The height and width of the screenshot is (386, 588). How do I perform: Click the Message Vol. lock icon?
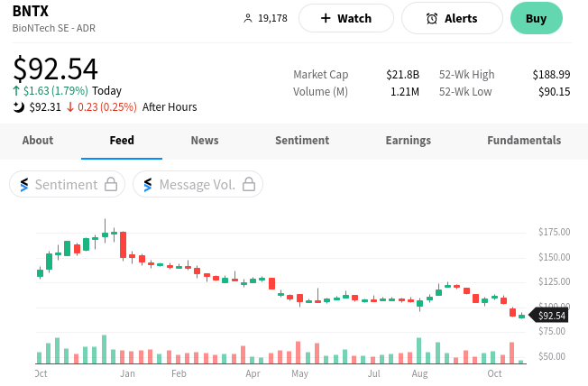tap(249, 184)
